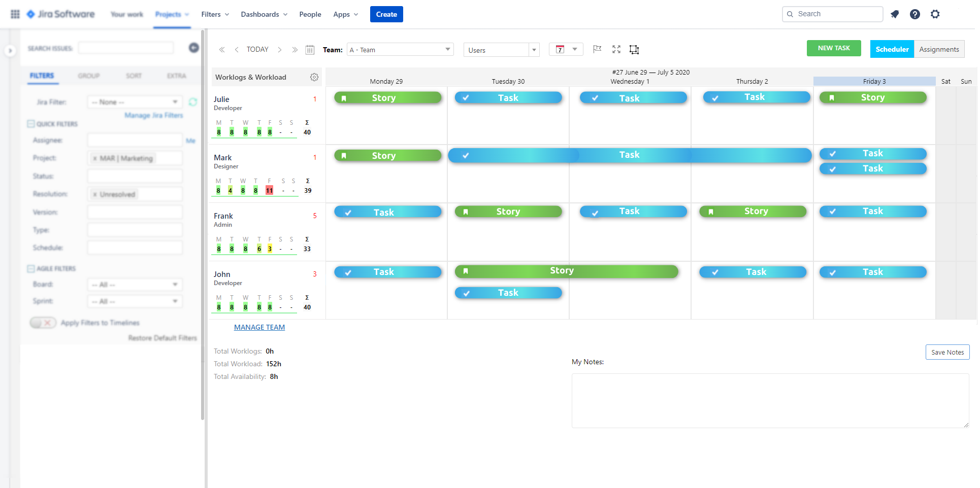Click the flag marker icon in toolbar
980x488 pixels.
coord(597,49)
